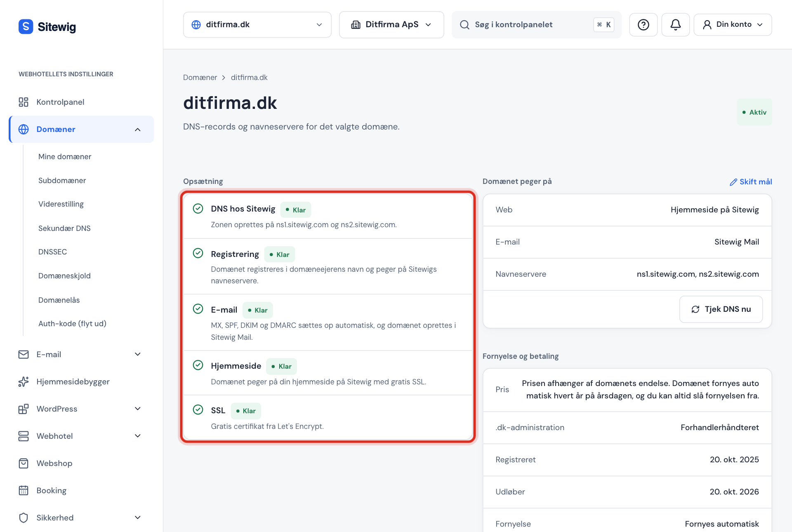Open the ditfirma.dk domain selector dropdown

tap(257, 25)
